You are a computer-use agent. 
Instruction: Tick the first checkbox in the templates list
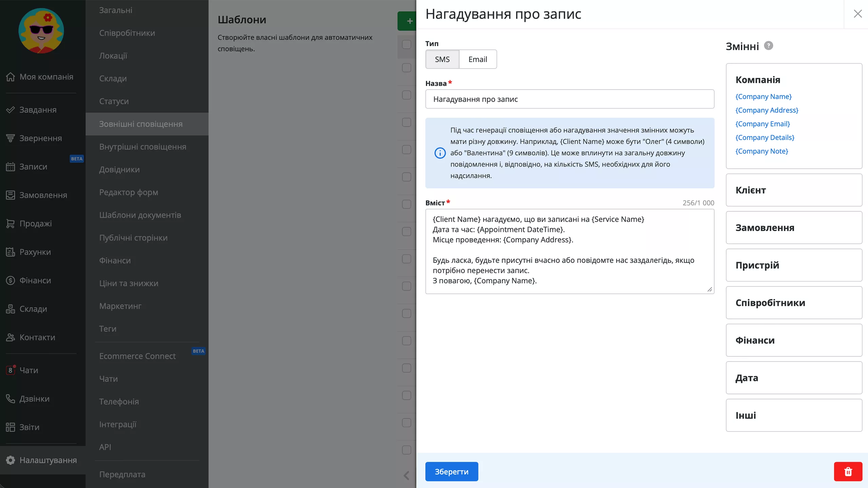(x=407, y=44)
